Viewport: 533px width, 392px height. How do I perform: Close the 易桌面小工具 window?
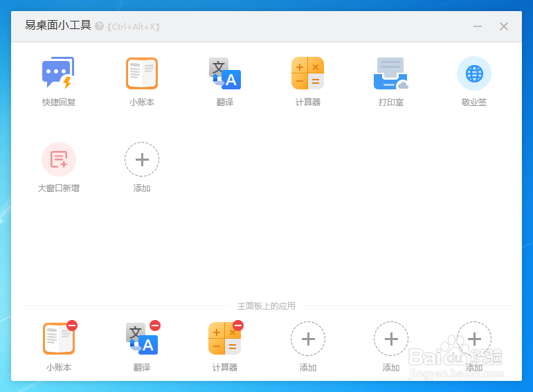[x=504, y=26]
